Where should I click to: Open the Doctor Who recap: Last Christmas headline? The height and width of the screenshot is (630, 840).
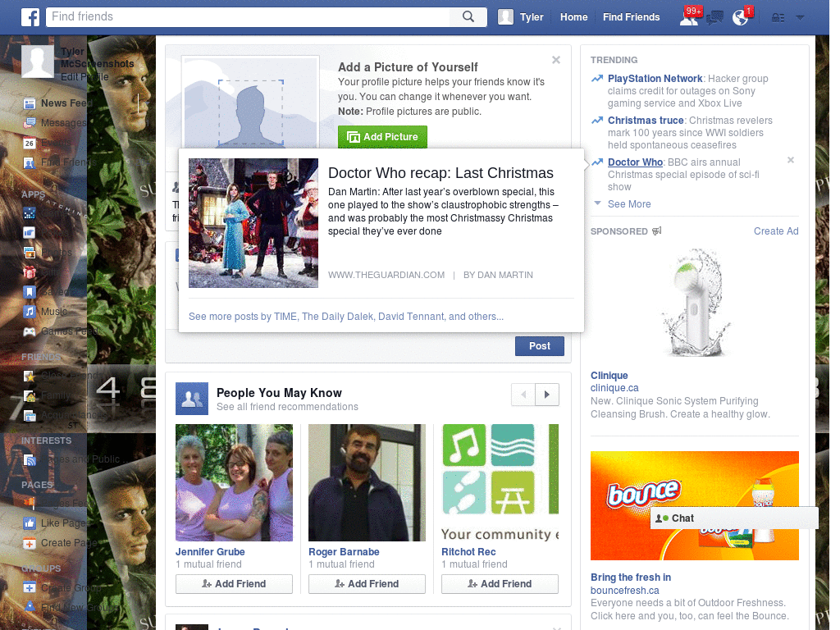pyautogui.click(x=441, y=173)
